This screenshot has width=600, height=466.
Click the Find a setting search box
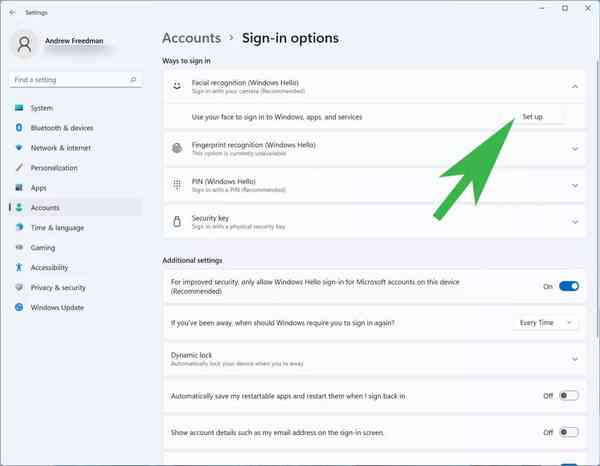tap(70, 80)
